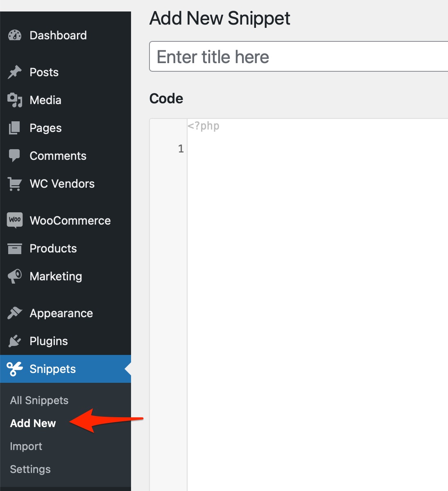
Task: Click the <?php placeholder text
Action: [x=204, y=126]
